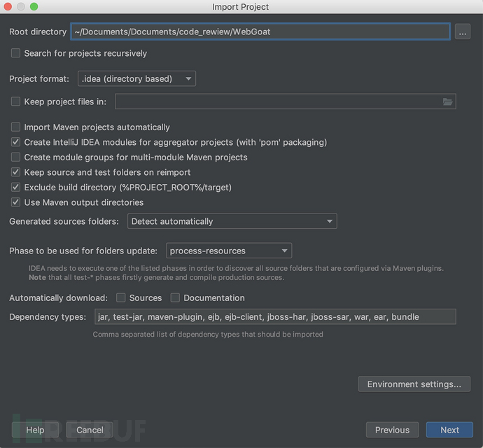
Task: Uncheck Keep source and test folders on reimport
Action: coord(15,172)
